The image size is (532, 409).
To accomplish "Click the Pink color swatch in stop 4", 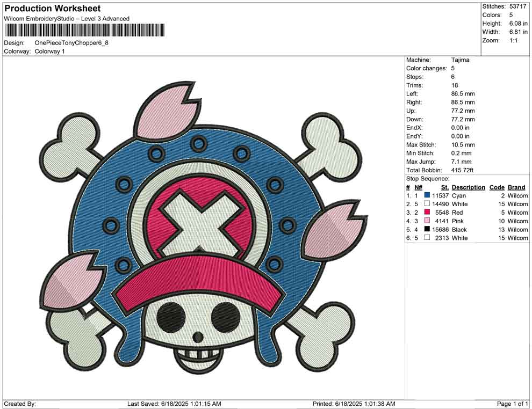I will coord(427,221).
